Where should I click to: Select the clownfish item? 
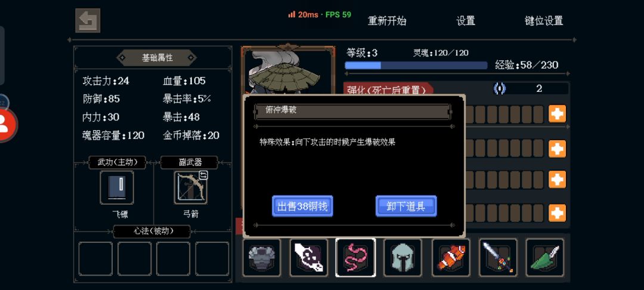pyautogui.click(x=451, y=258)
